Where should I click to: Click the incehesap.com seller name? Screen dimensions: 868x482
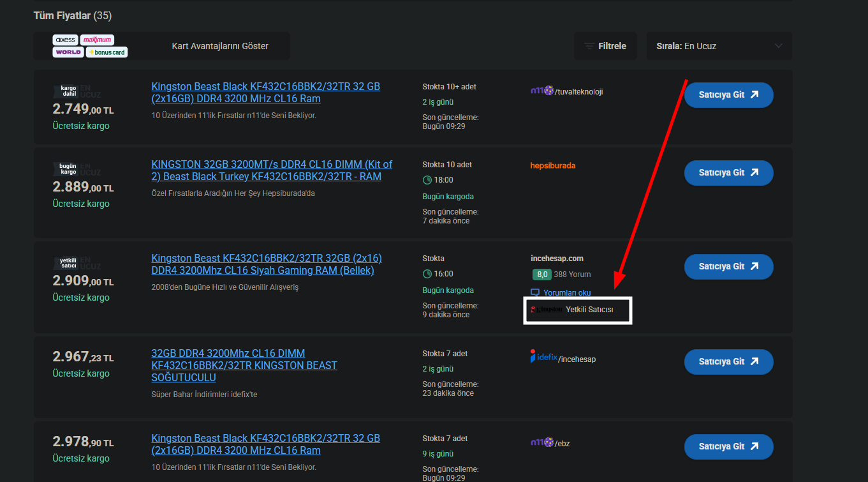pos(557,259)
